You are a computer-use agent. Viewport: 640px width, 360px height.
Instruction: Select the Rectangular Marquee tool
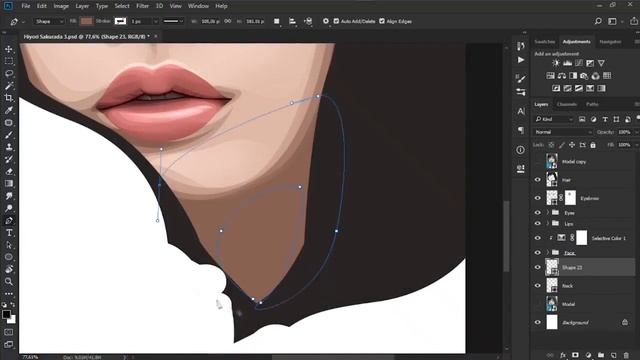tap(9, 62)
